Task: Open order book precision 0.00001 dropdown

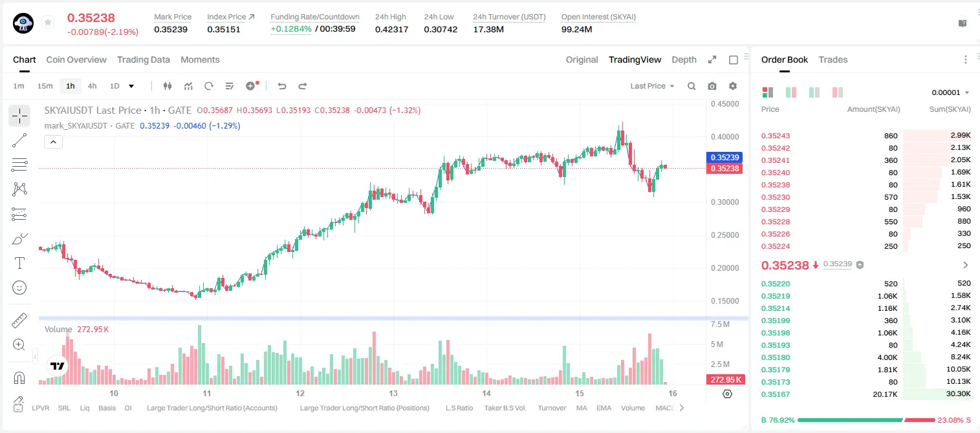Action: 950,92
